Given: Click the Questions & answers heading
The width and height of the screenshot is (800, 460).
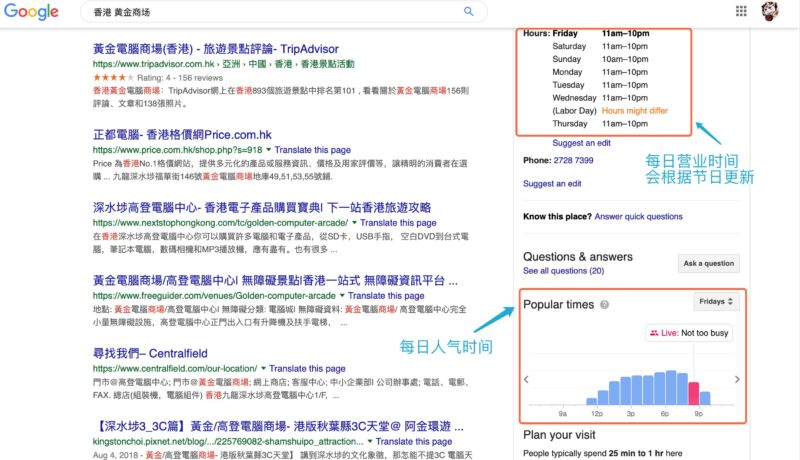Looking at the screenshot, I should coord(578,257).
